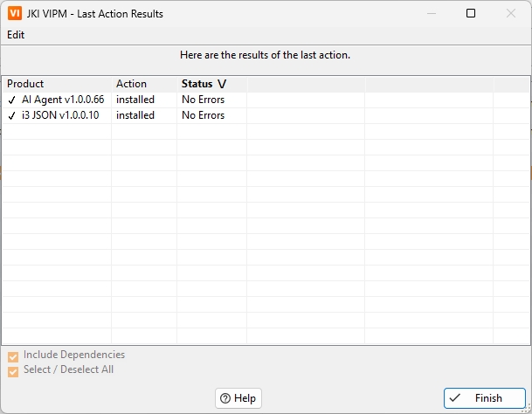Minimize the Last Action Results window

431,14
